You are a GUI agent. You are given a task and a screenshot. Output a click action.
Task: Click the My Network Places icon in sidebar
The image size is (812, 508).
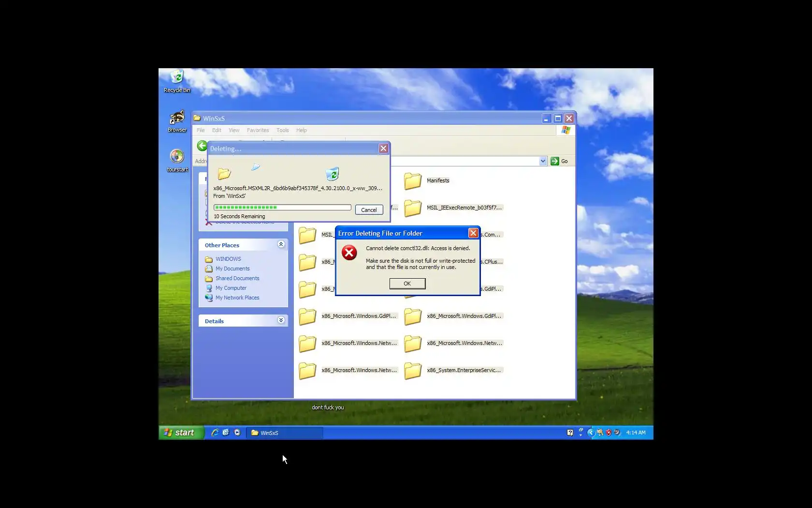(x=209, y=298)
